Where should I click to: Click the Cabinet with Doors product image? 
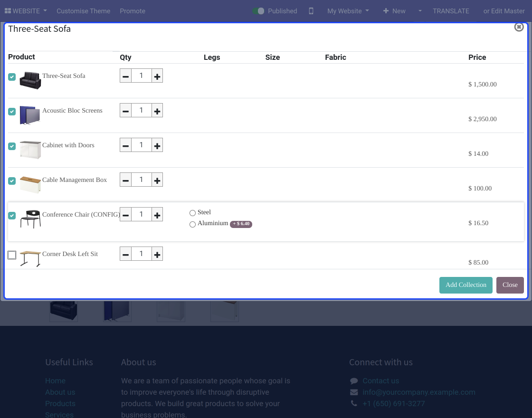coord(30,150)
